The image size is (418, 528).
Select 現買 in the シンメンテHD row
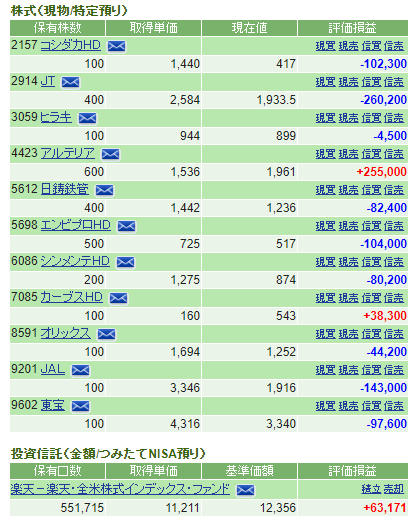click(x=326, y=262)
